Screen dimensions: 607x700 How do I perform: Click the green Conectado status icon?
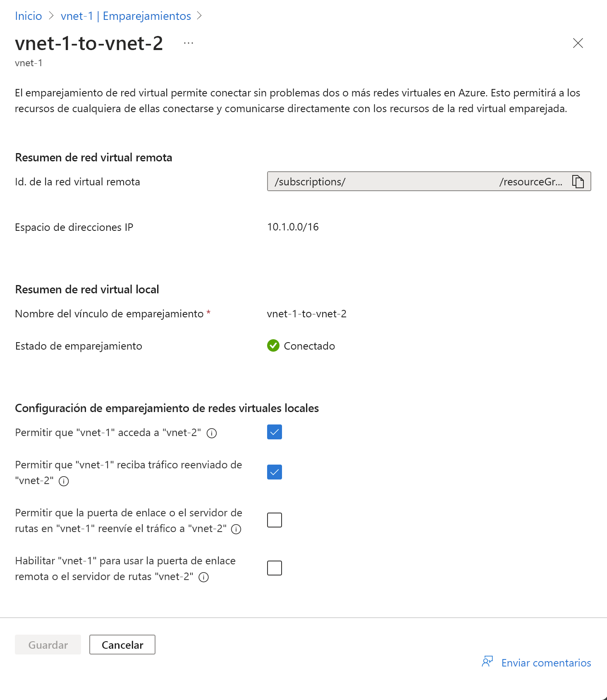click(273, 346)
